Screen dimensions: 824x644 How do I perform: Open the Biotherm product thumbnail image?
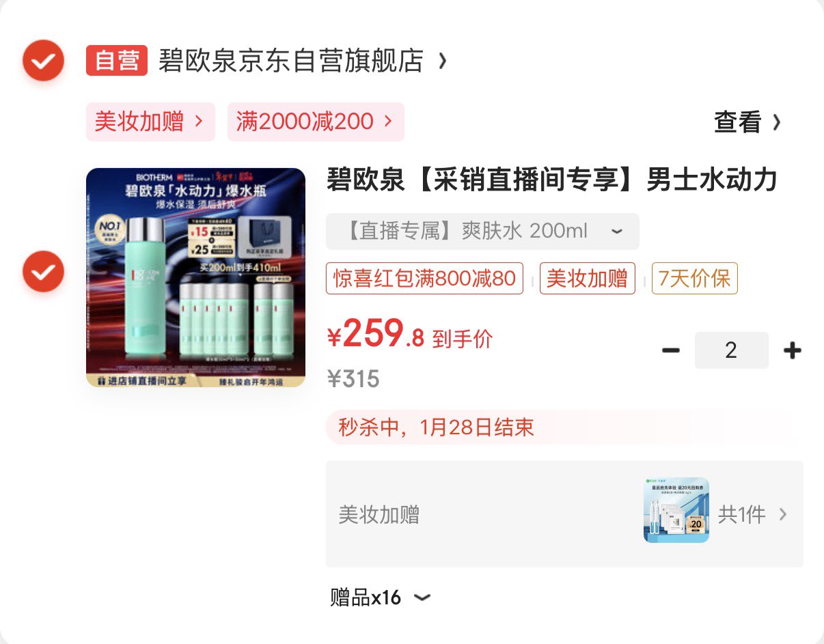click(x=196, y=277)
